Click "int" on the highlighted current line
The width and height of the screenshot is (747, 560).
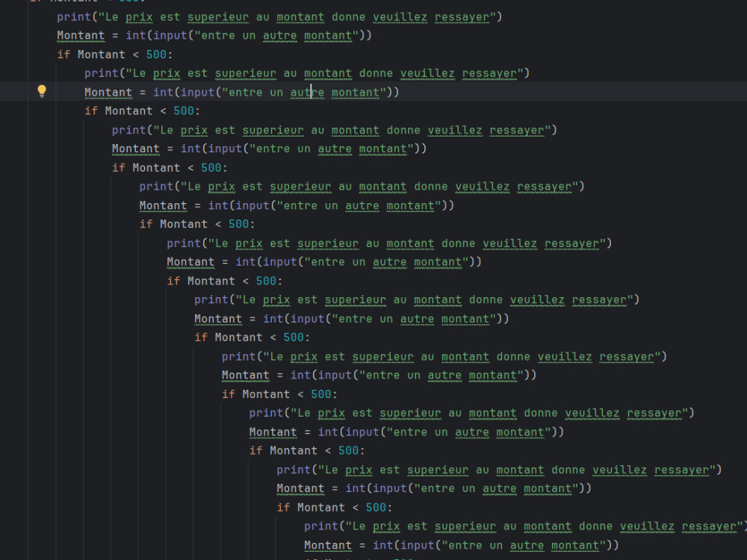(163, 93)
